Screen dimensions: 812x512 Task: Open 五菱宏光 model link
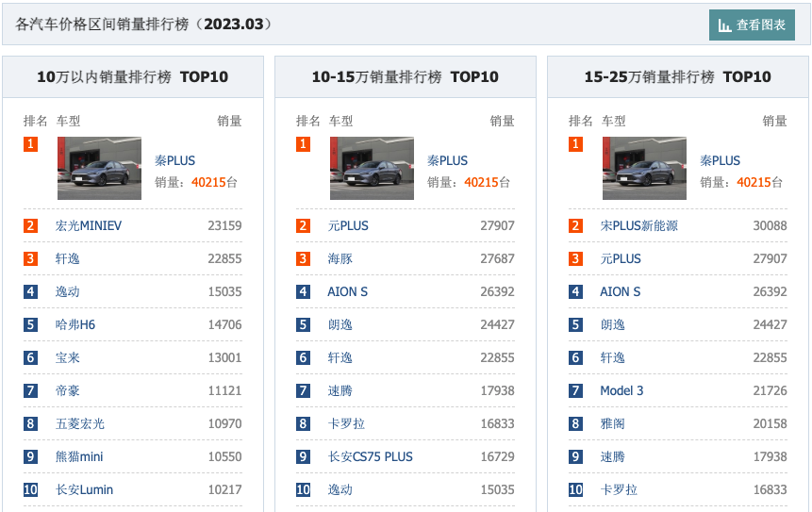point(80,423)
